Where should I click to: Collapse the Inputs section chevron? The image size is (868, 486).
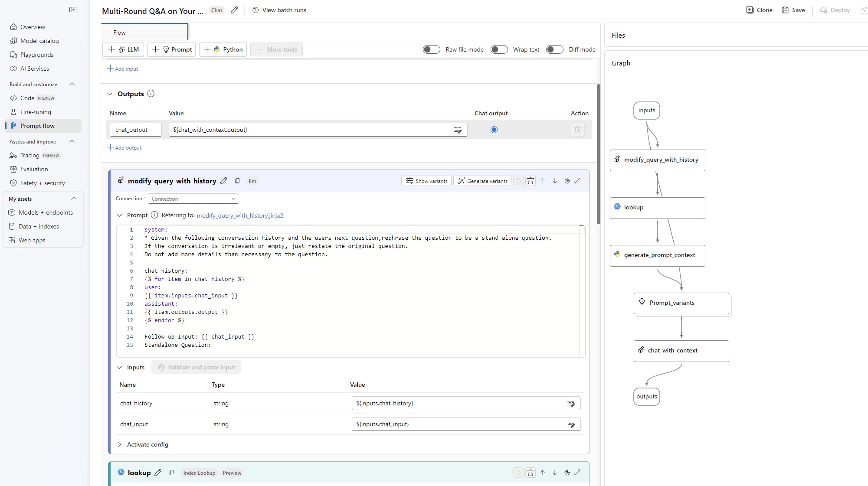tap(119, 367)
